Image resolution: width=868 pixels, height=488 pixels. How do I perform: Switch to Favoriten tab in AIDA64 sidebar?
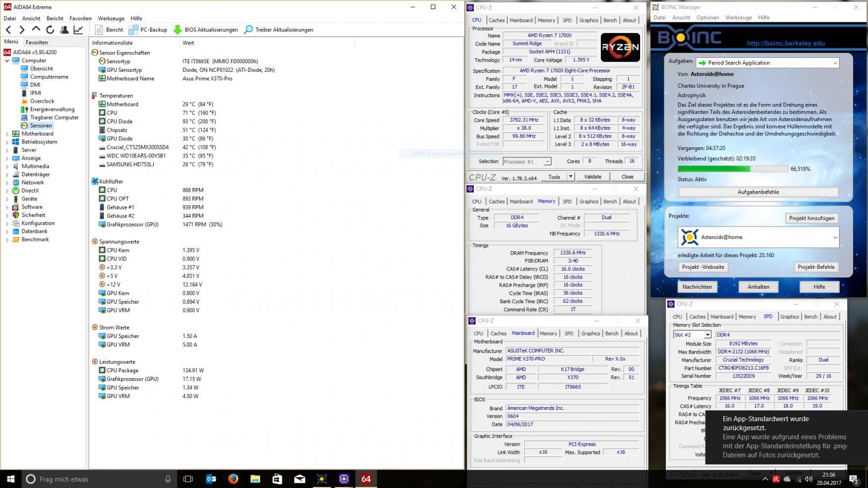[36, 42]
